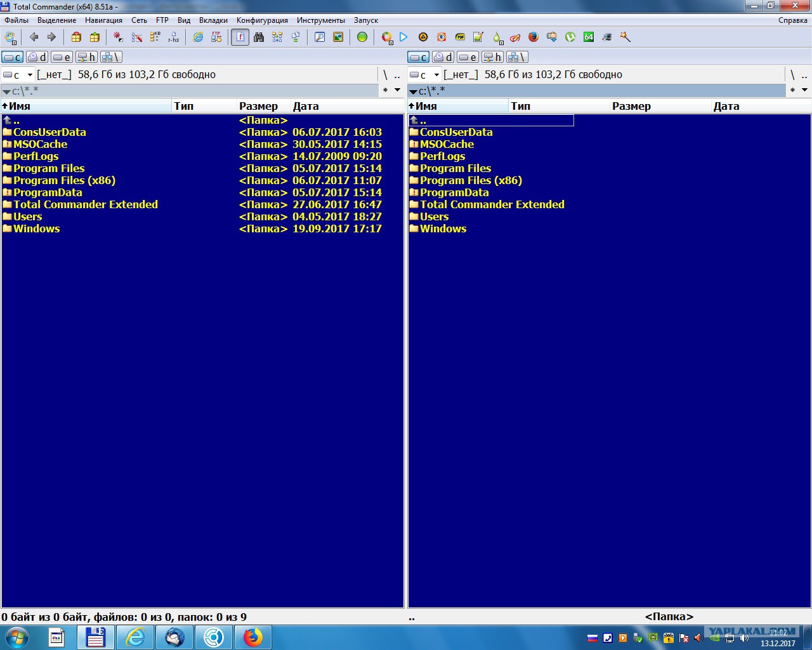The width and height of the screenshot is (812, 650).
Task: Open the Конфигурация menu
Action: point(262,20)
